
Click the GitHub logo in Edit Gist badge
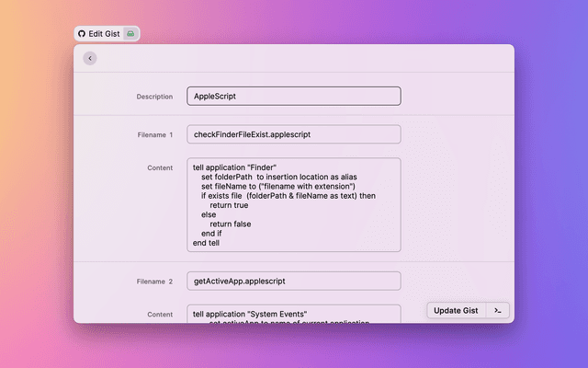[x=82, y=33]
